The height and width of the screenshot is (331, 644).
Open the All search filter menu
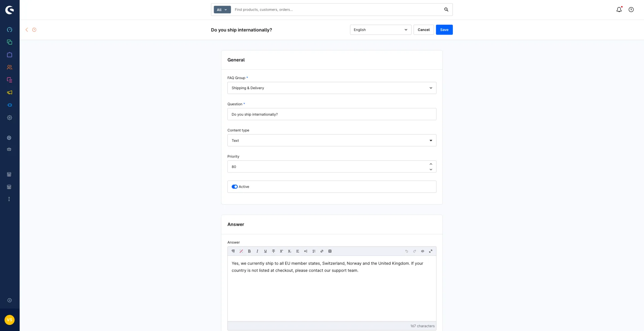point(222,10)
